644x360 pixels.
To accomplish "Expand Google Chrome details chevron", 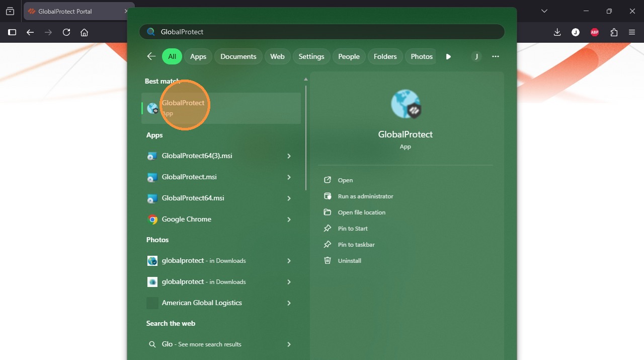I will (x=289, y=220).
